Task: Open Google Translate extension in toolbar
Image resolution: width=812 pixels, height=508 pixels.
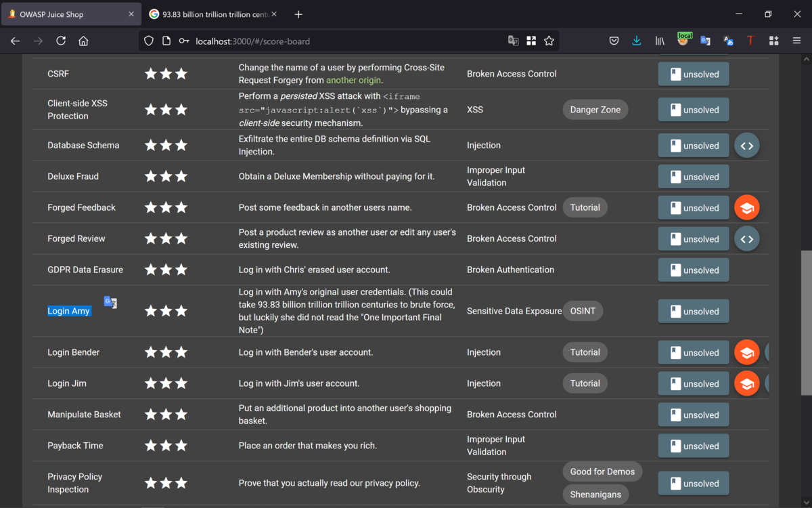Action: tap(705, 41)
